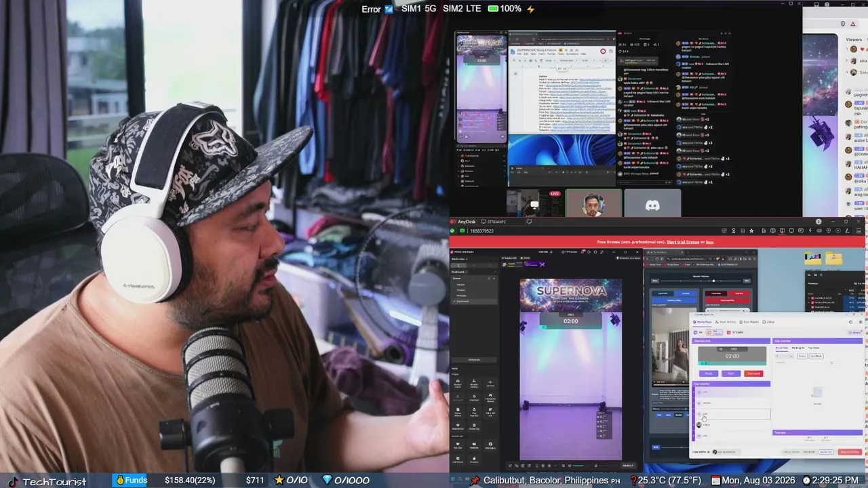Select the webcam face thumbnail beside Discord tile
This screenshot has height=488, width=868.
coord(593,203)
